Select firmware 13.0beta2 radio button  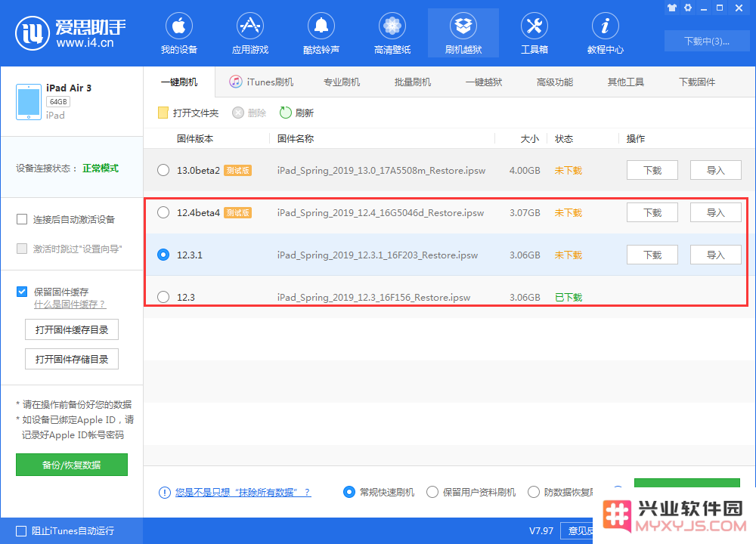click(163, 170)
